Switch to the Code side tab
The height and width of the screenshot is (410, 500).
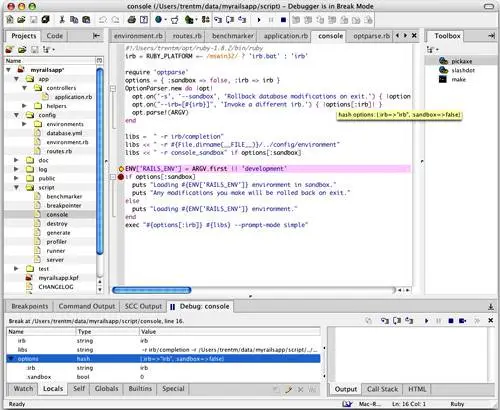55,36
